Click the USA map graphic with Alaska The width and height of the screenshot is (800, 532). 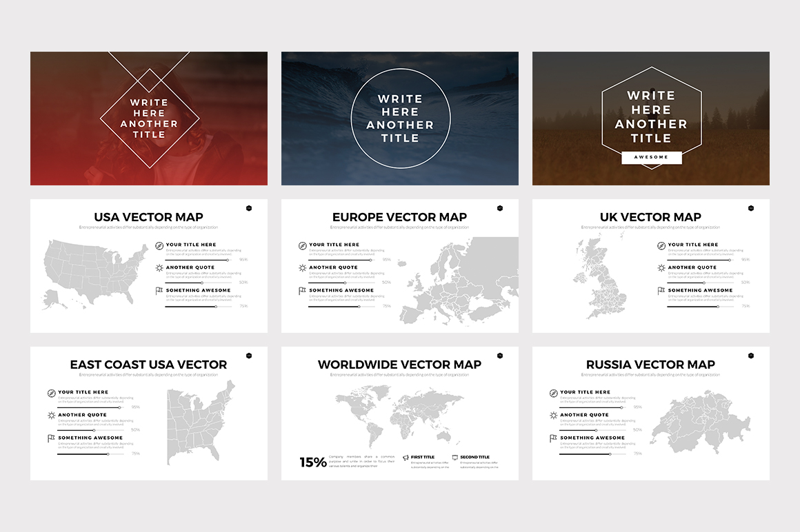[94, 274]
